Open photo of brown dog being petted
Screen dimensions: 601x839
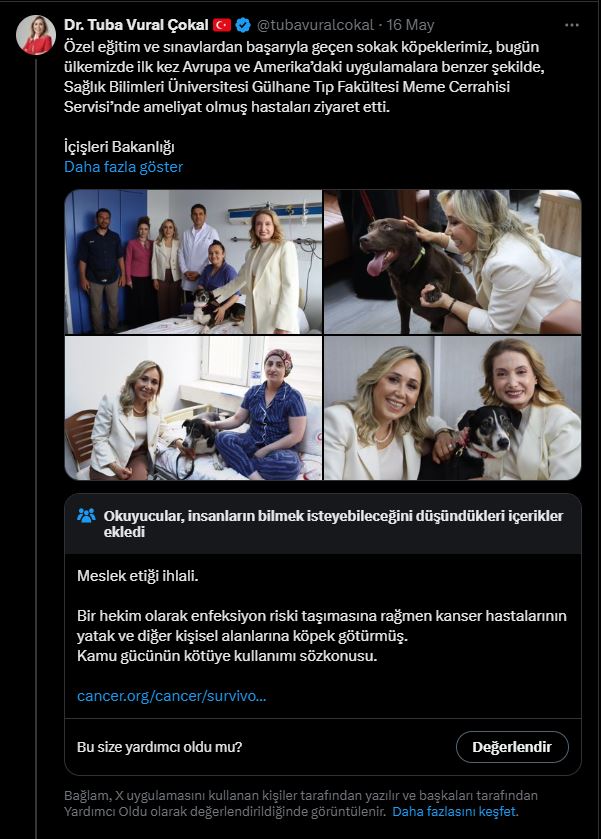point(452,262)
